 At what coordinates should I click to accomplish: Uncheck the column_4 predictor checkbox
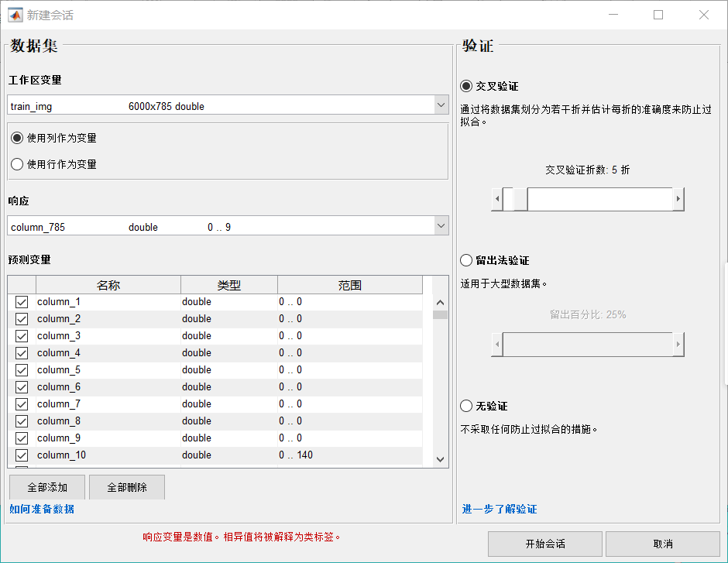click(22, 353)
